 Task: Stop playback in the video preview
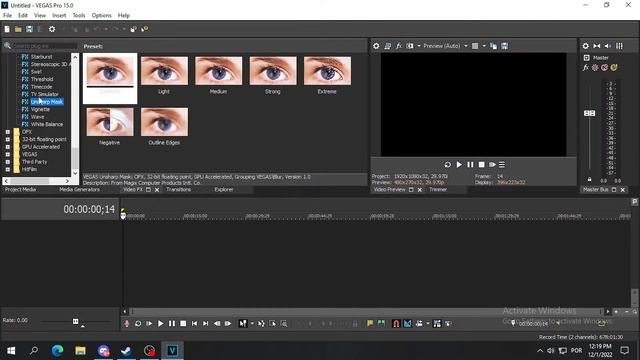tap(482, 165)
